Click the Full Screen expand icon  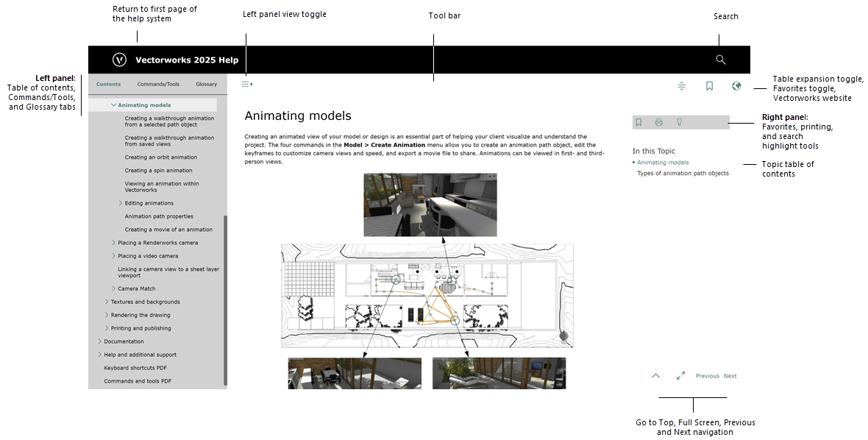[x=681, y=376]
